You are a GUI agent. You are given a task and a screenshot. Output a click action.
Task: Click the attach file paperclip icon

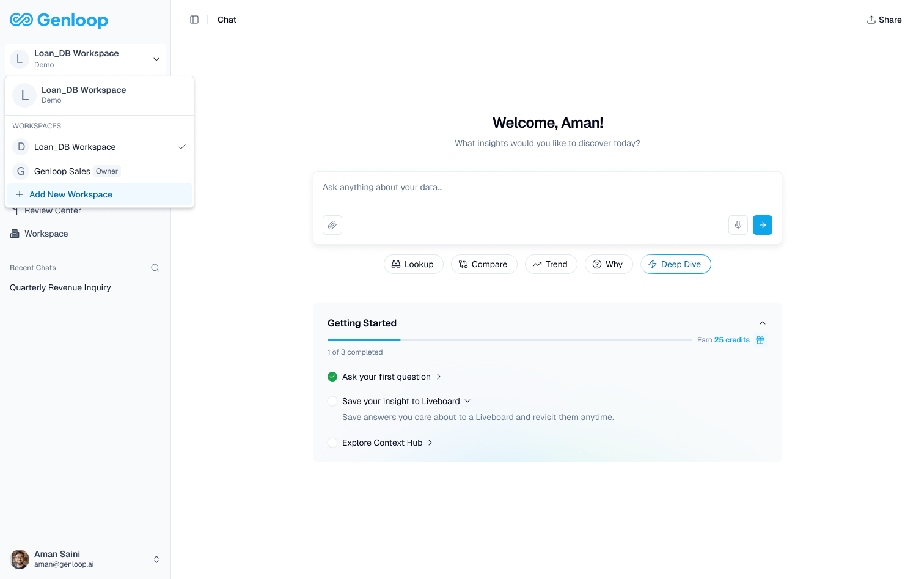coord(332,225)
